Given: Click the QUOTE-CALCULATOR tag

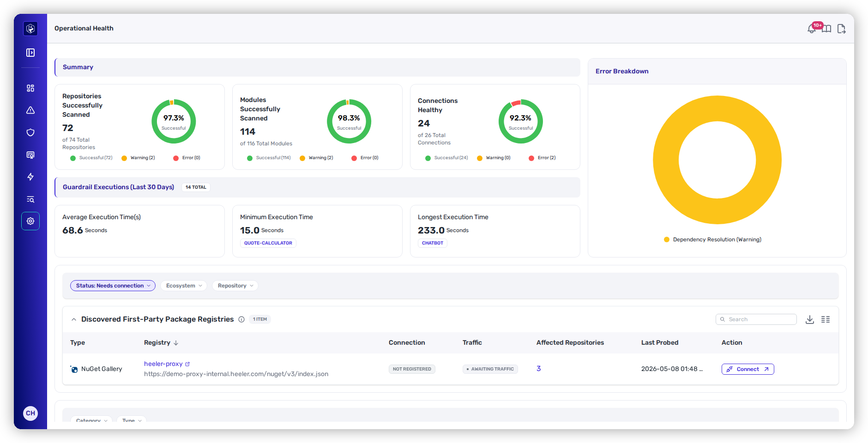Looking at the screenshot, I should coord(268,243).
